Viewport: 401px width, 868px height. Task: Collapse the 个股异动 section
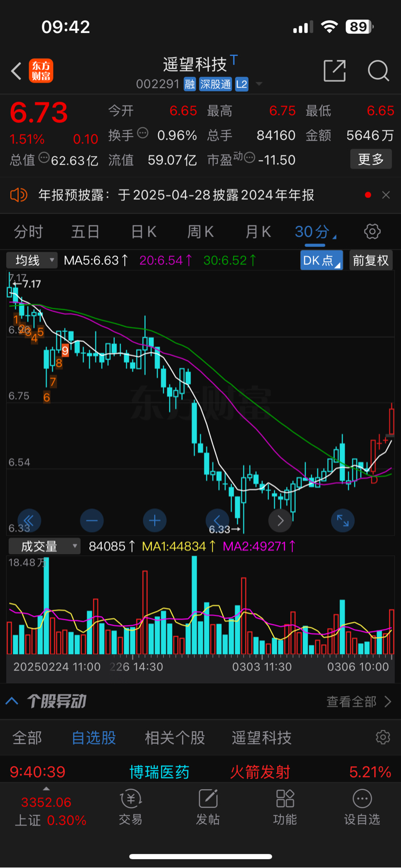click(x=12, y=701)
